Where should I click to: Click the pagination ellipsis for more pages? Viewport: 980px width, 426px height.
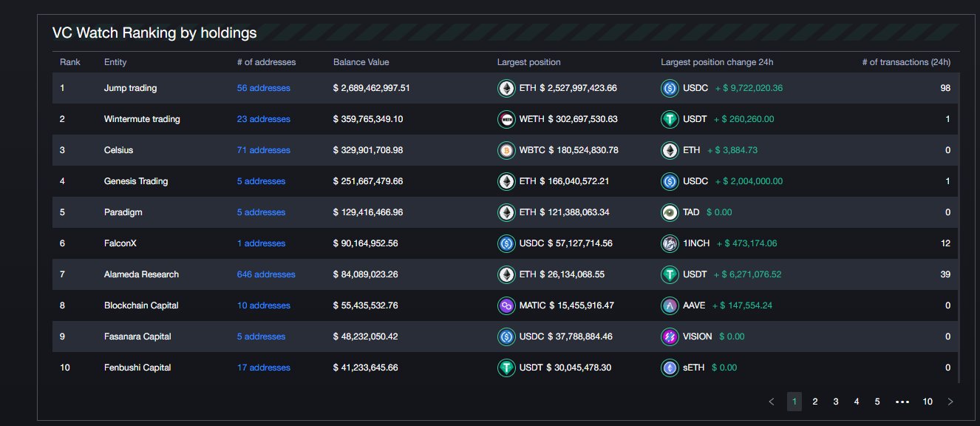pos(902,402)
